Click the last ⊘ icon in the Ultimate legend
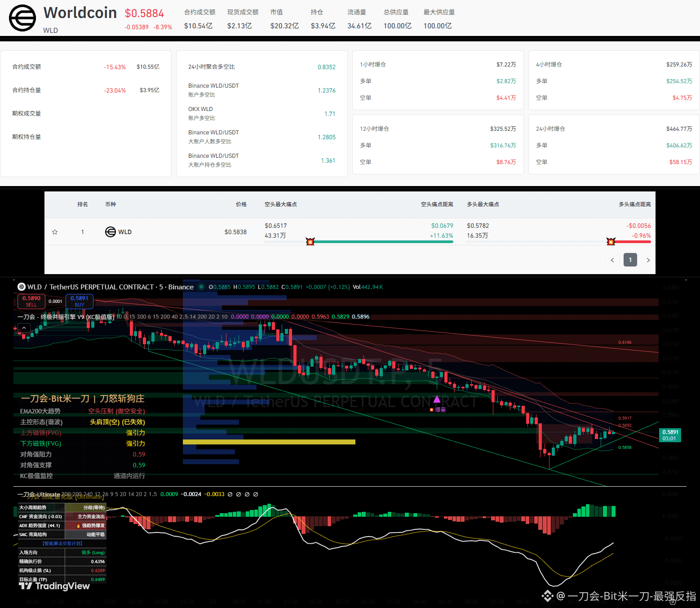 pyautogui.click(x=256, y=494)
